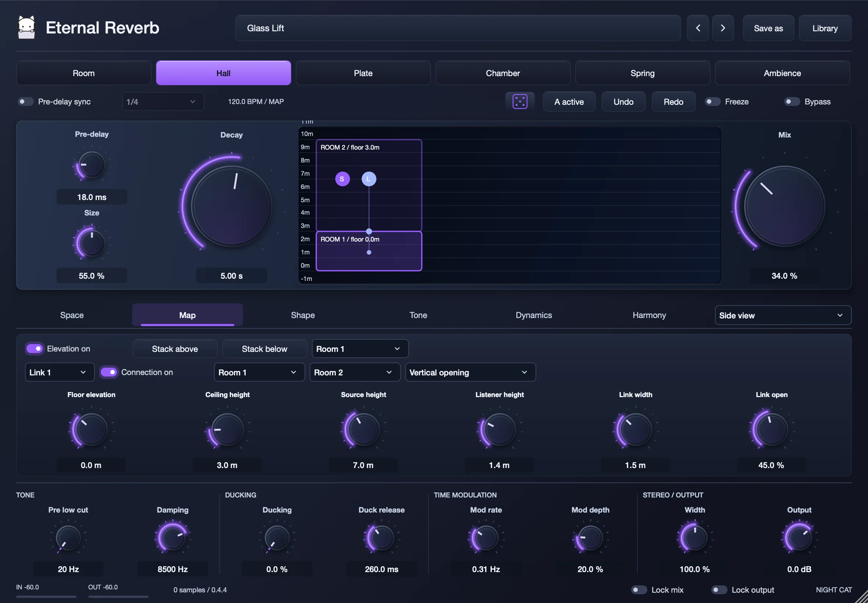Switch to the Plate reverb tab
Viewport: 868px width, 603px height.
click(363, 73)
